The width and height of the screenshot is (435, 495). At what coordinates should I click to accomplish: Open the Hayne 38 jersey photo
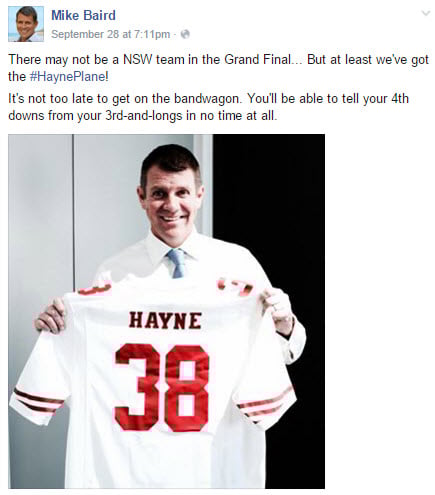point(166,311)
